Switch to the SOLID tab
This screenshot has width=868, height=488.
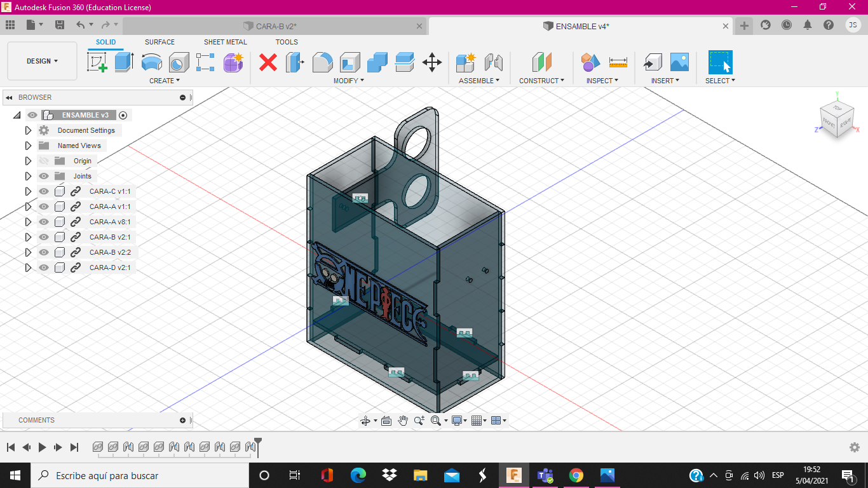pos(106,42)
